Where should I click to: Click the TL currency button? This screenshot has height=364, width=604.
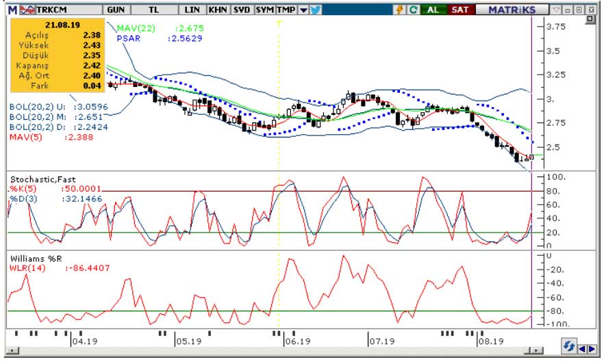(154, 10)
